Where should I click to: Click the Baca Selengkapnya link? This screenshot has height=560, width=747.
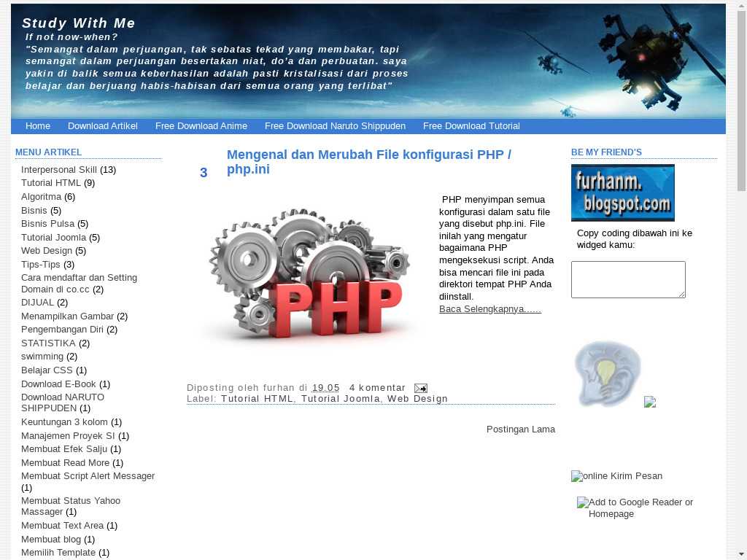pos(489,309)
